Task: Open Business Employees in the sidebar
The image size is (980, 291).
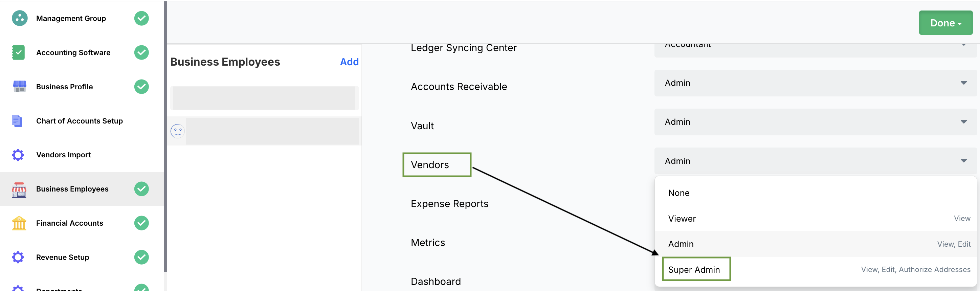Action: [72, 189]
